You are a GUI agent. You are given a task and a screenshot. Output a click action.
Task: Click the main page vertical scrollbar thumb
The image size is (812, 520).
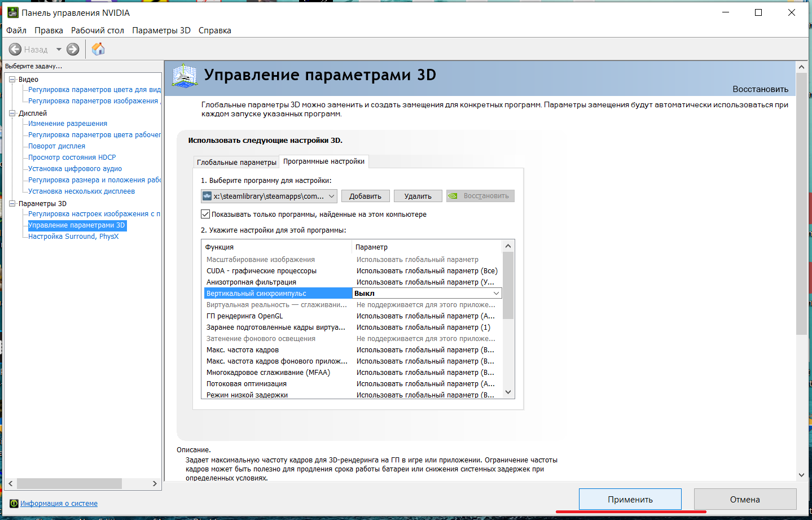click(x=801, y=203)
